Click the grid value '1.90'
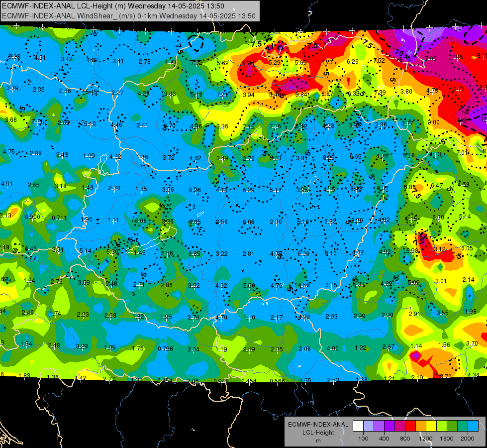 pos(87,219)
